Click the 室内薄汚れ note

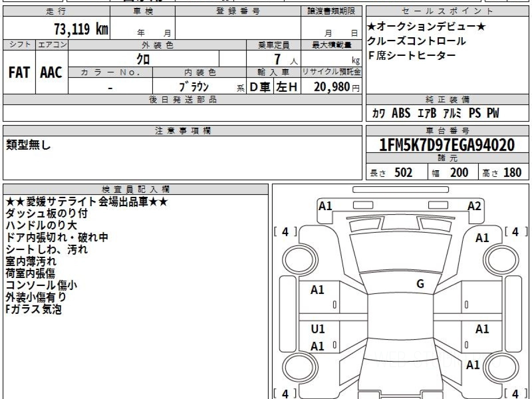31,262
